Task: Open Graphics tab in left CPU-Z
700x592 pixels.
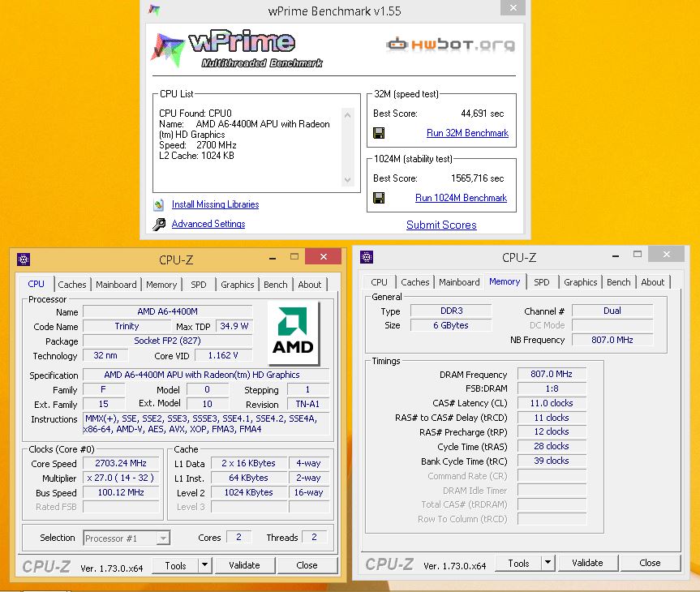Action: [237, 285]
